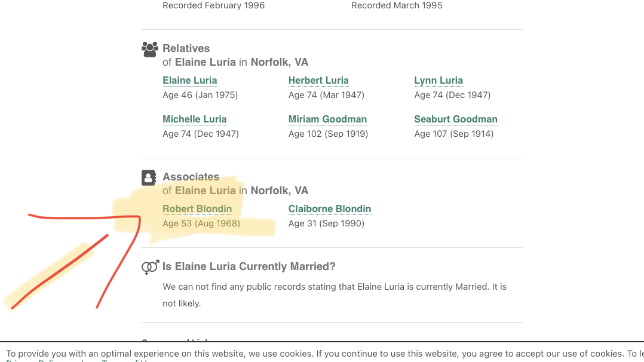Click 'Age 53 (Aug 1968)' text

click(x=201, y=223)
